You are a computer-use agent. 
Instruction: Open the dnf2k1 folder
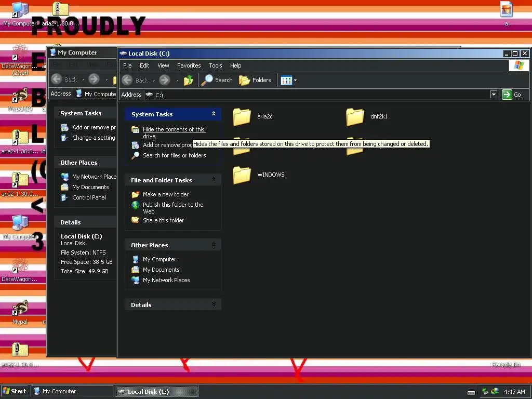[x=367, y=117]
